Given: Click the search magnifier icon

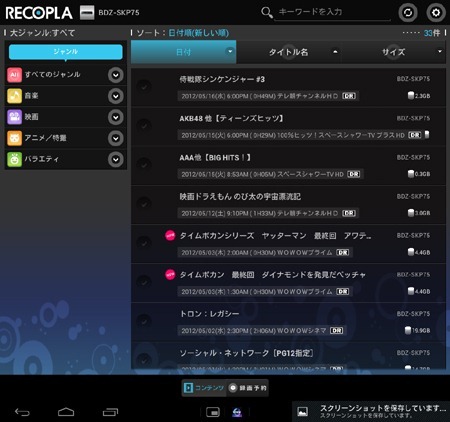Looking at the screenshot, I should click(267, 13).
